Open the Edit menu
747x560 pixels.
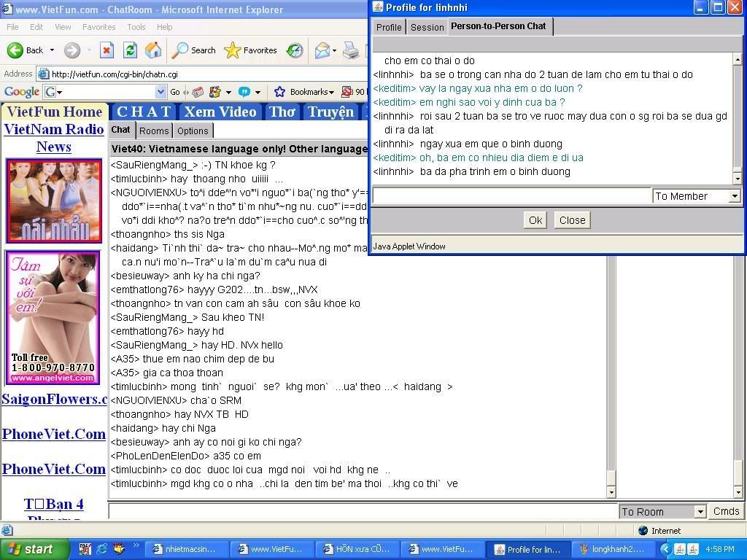click(x=36, y=27)
